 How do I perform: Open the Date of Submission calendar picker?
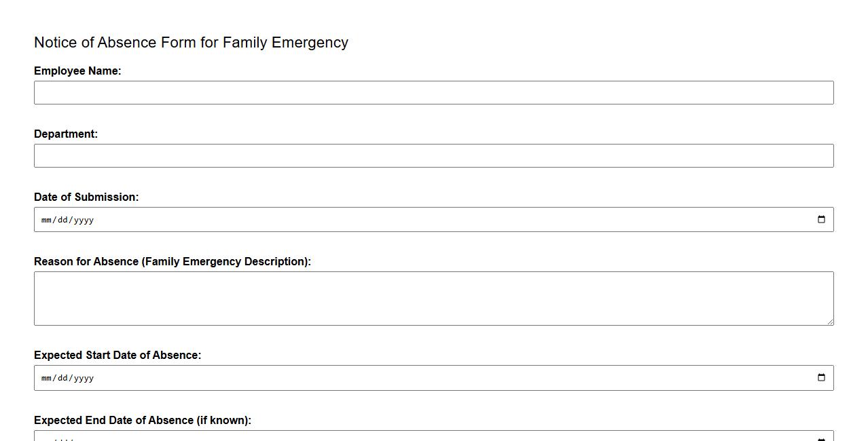pyautogui.click(x=821, y=218)
